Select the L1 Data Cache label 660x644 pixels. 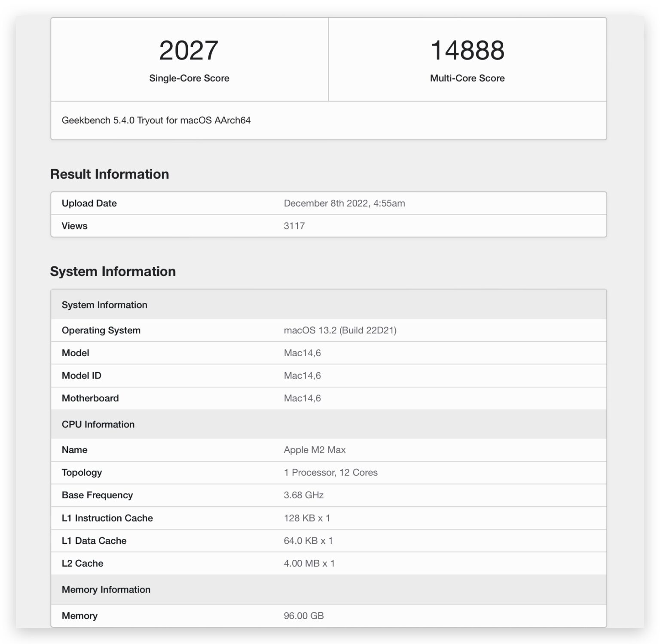click(x=94, y=541)
